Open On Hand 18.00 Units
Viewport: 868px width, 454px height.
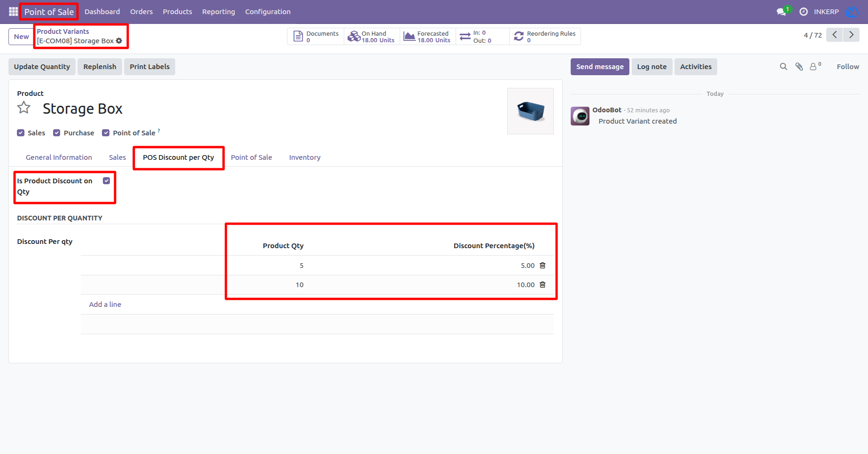pyautogui.click(x=372, y=37)
